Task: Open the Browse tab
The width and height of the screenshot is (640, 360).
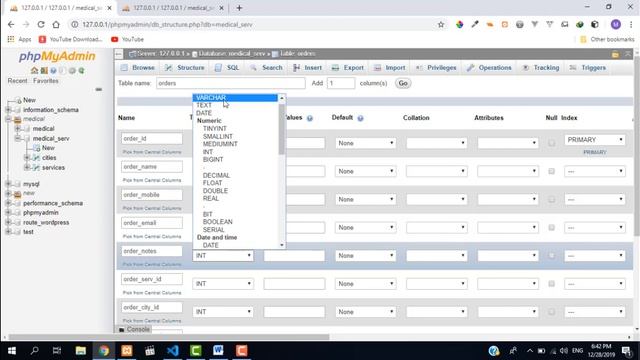Action: (x=138, y=68)
